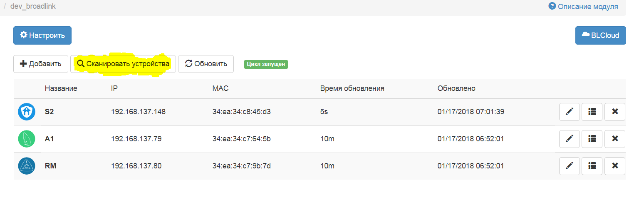Click the blue RM device icon
The image size is (644, 198).
tap(27, 166)
